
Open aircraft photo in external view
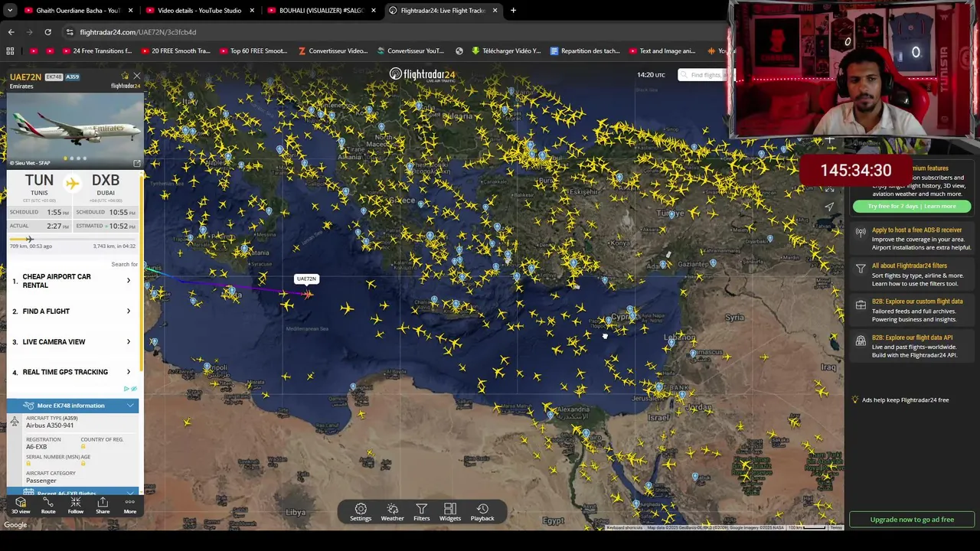point(137,163)
